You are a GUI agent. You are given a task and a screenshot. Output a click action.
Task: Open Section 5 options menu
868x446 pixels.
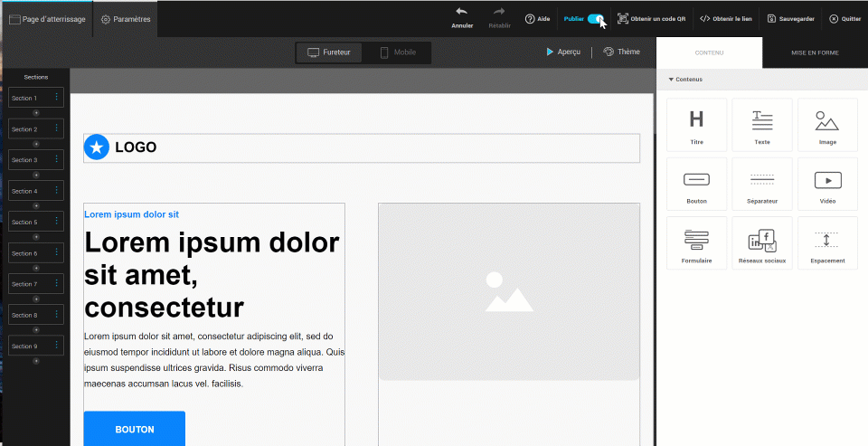coord(56,222)
